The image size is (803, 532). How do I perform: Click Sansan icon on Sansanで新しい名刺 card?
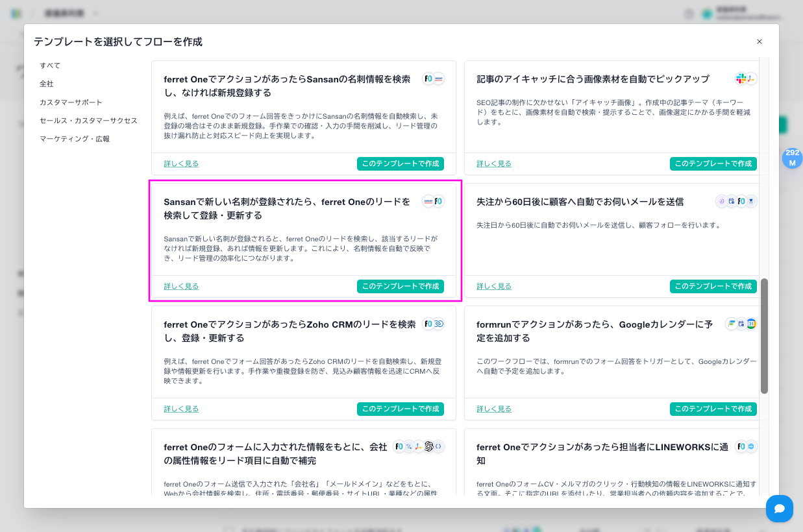pyautogui.click(x=428, y=201)
